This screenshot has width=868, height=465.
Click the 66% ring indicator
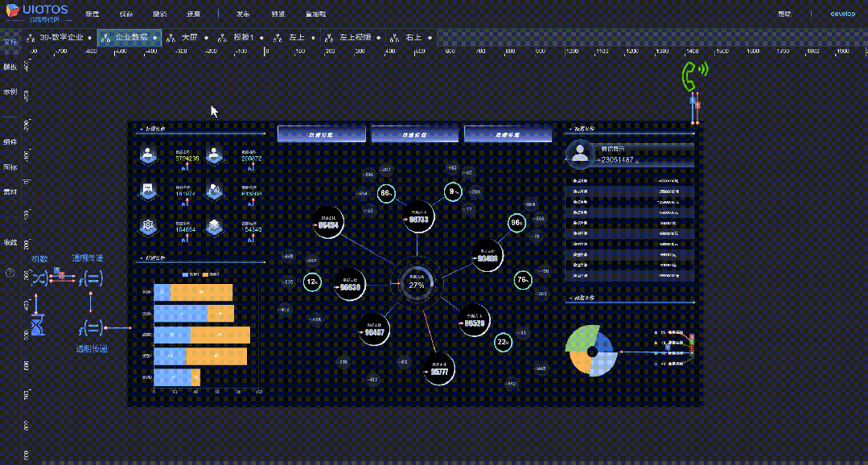point(386,194)
